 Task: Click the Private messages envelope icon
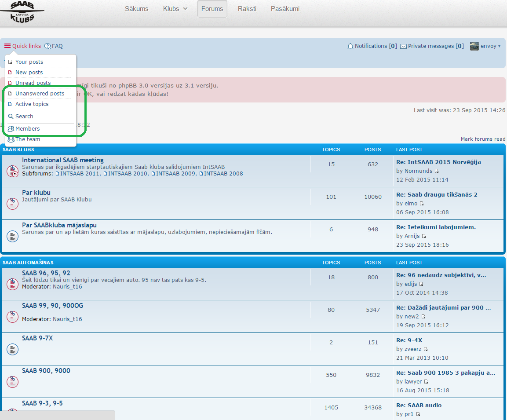coord(403,46)
